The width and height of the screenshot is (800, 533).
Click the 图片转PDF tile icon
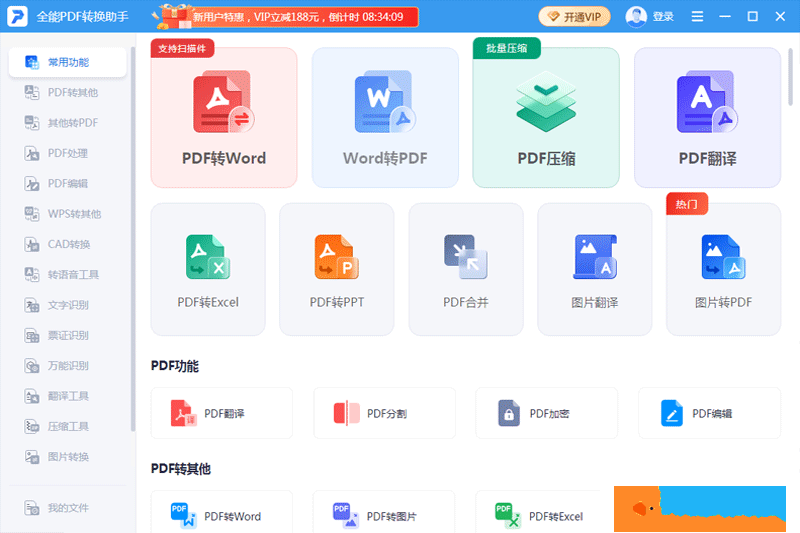point(723,257)
